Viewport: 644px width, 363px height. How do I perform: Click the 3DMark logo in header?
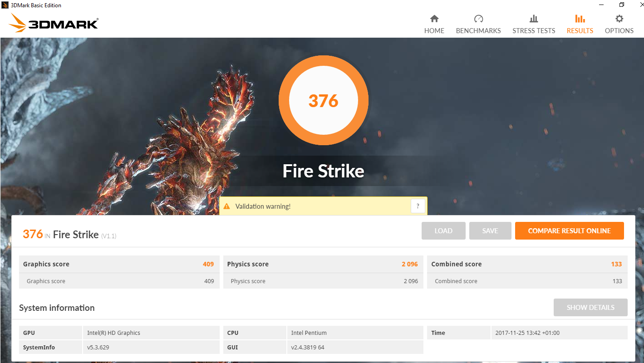pos(54,23)
